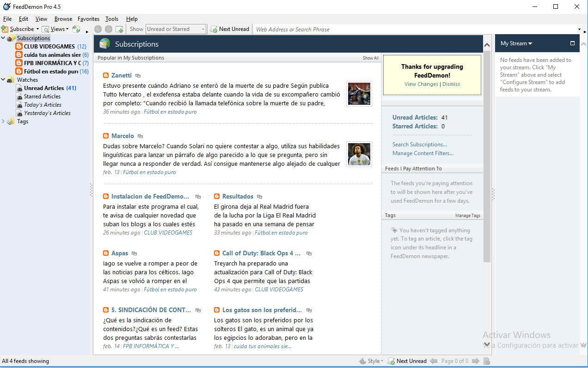Open the Favorites menu
Image resolution: width=588 pixels, height=368 pixels.
tap(89, 19)
